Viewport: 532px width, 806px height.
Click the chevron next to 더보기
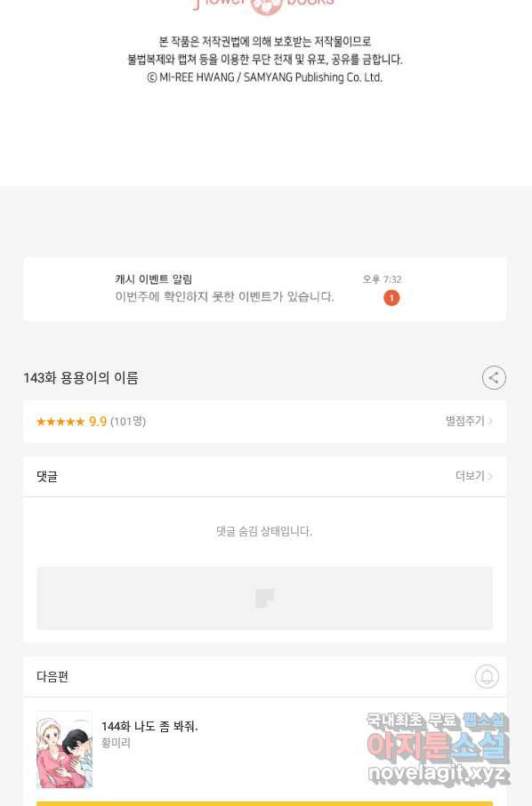point(491,477)
